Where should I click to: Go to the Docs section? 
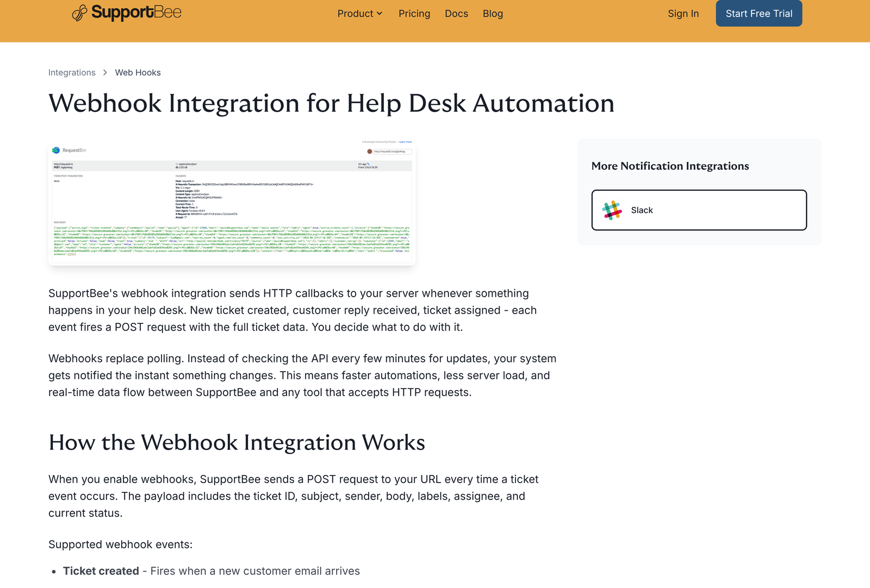click(456, 14)
